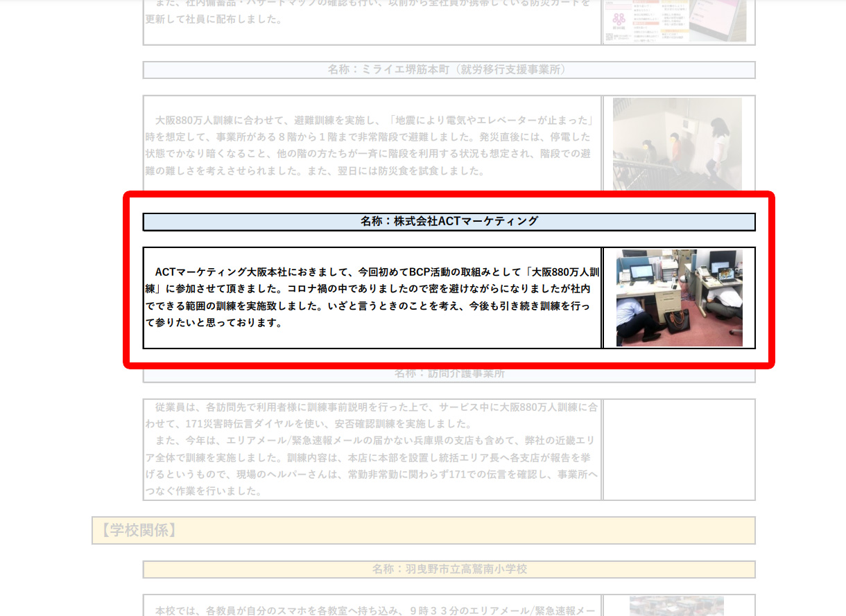Viewport: 846px width, 616px height.
Task: Click the heading 名称:株式会社ACTマーケティング
Action: (x=449, y=222)
